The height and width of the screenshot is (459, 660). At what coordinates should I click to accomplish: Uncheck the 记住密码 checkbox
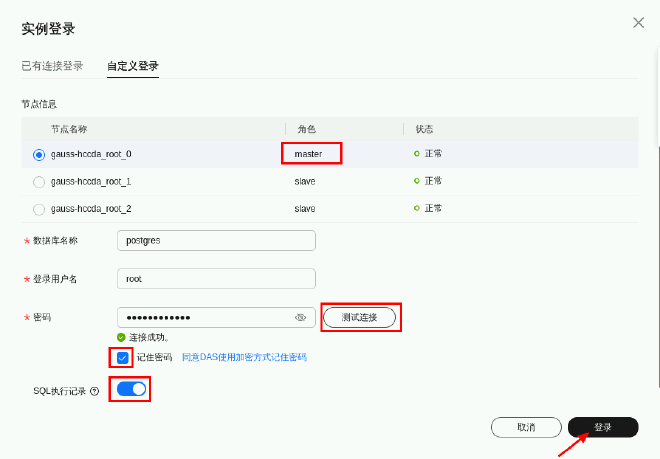click(x=122, y=357)
